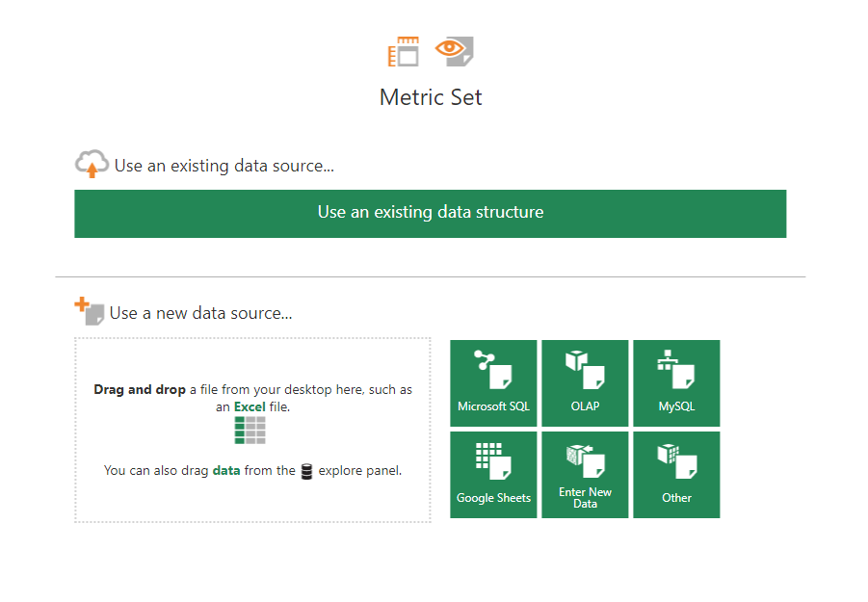Click the new data source plus icon
Viewport: 868px width, 602px height.
90,311
